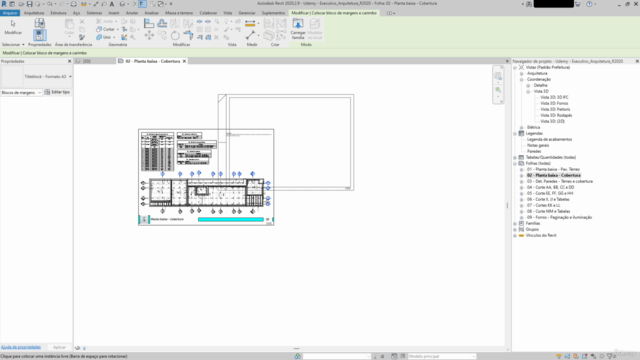Select the Offset tool in Modificar panel
The height and width of the screenshot is (360, 640).
[162, 23]
